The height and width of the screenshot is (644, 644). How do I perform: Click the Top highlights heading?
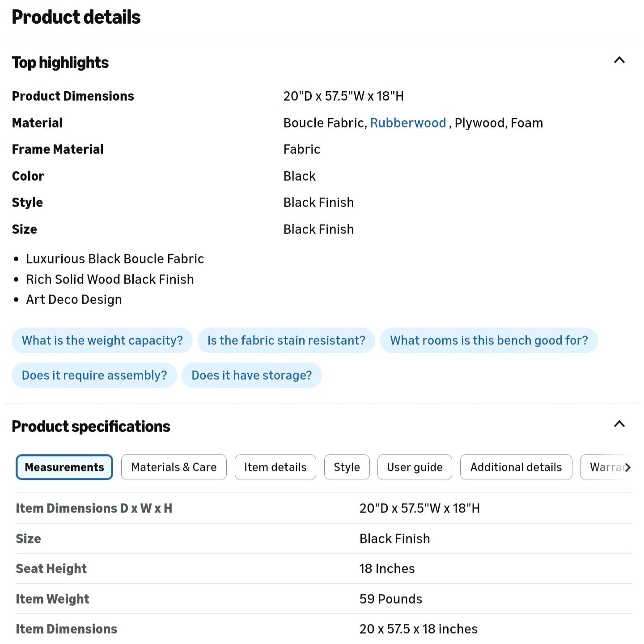click(60, 63)
